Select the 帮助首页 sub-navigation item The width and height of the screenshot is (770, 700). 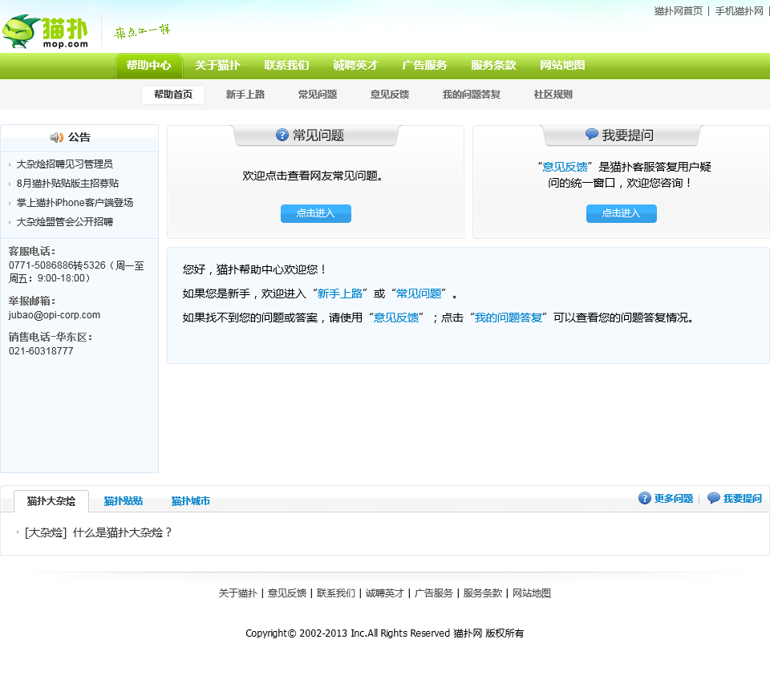click(173, 95)
